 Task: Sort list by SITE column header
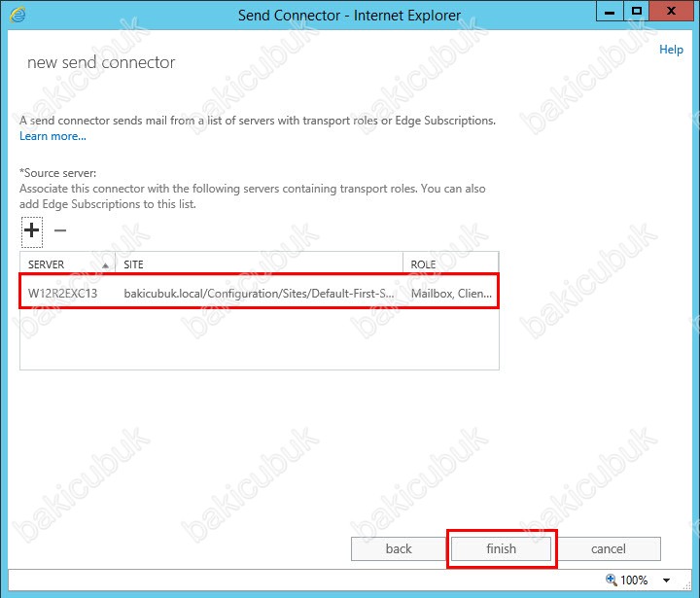(259, 264)
